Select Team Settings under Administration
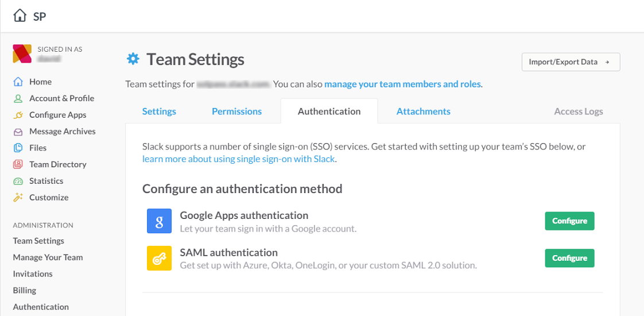Screen dimensions: 644x316 (x=38, y=241)
